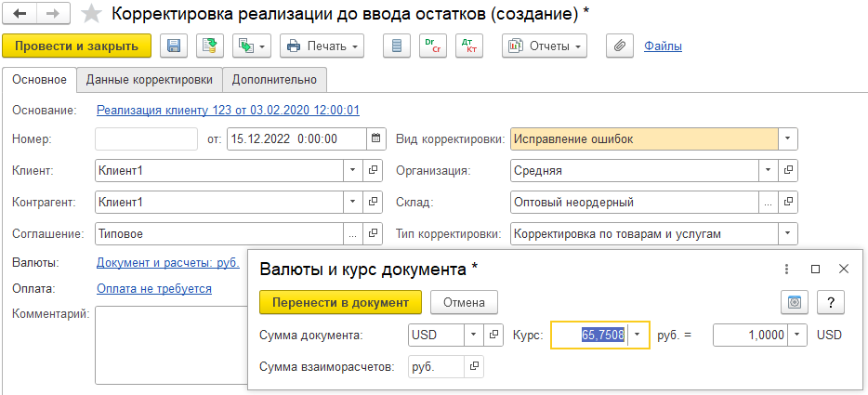Open the document movements list icon
Image resolution: width=868 pixels, height=395 pixels.
tap(398, 46)
